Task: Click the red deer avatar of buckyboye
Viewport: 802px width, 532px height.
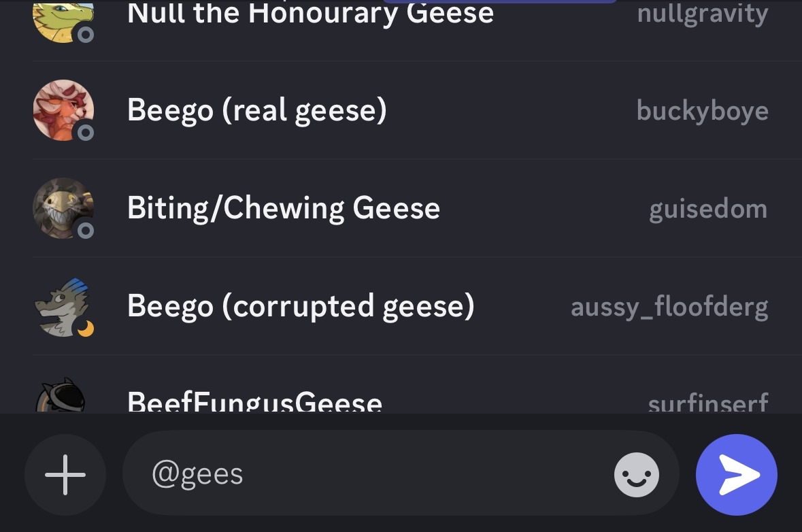Action: pos(63,110)
